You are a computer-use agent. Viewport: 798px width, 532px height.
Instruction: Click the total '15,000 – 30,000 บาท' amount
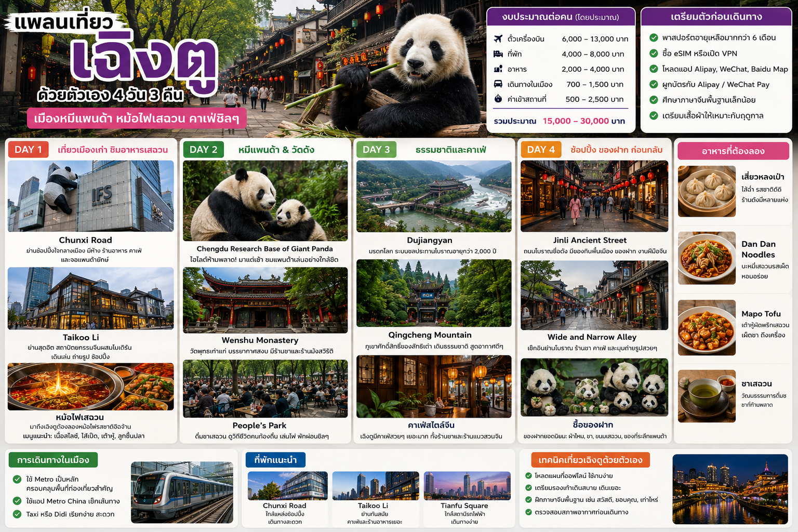pyautogui.click(x=584, y=121)
